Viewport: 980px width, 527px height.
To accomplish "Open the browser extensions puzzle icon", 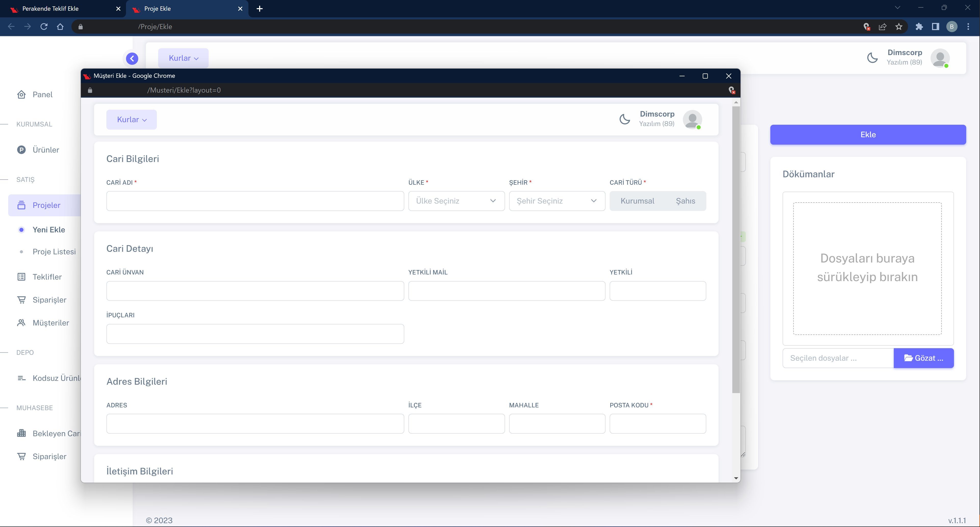I will pyautogui.click(x=919, y=27).
